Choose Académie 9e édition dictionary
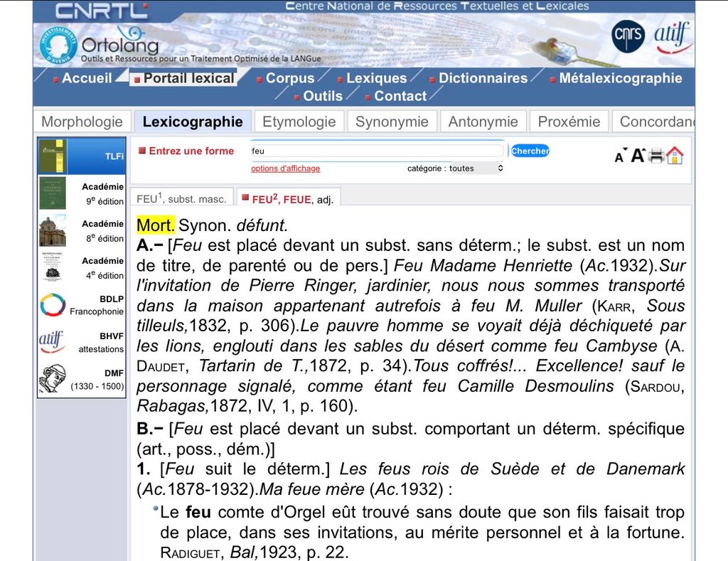The height and width of the screenshot is (561, 728). [82, 193]
